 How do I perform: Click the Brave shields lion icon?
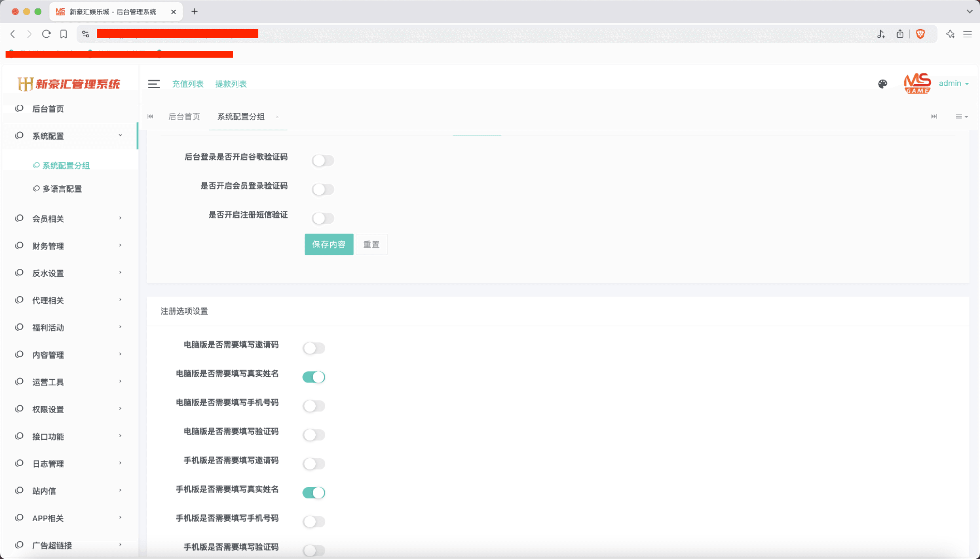920,34
